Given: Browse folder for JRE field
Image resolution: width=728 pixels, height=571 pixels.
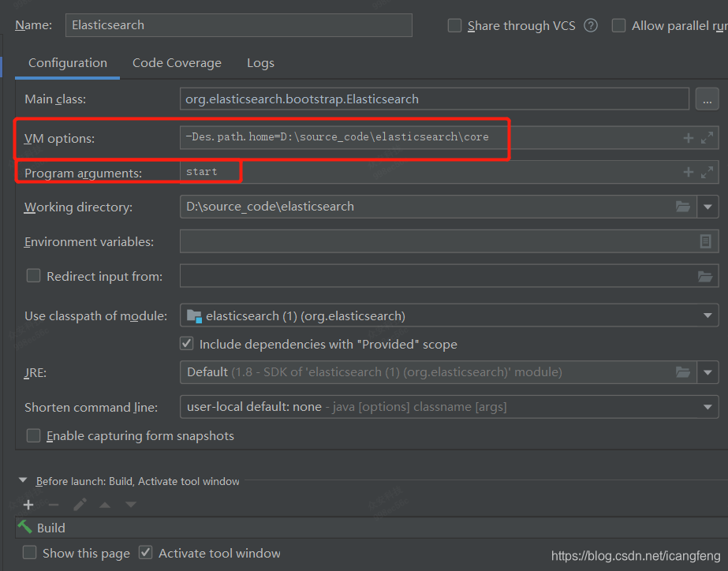Looking at the screenshot, I should [x=682, y=372].
